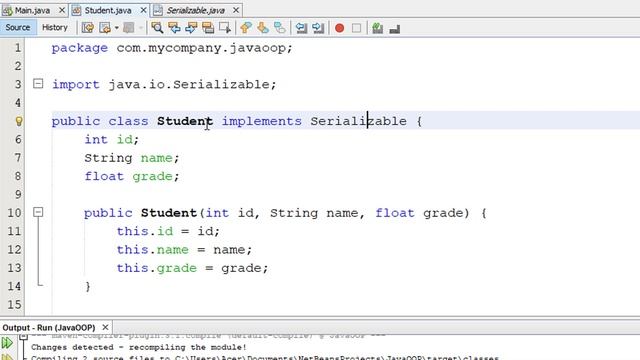
Task: Click Toggle Bookmark icon
Action: [280, 28]
